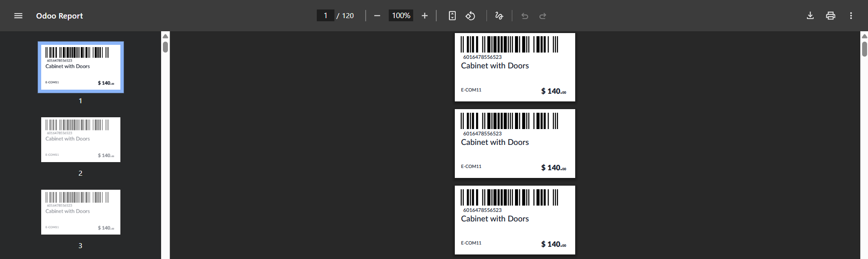
Task: Click the undo arrow icon
Action: [x=525, y=16]
